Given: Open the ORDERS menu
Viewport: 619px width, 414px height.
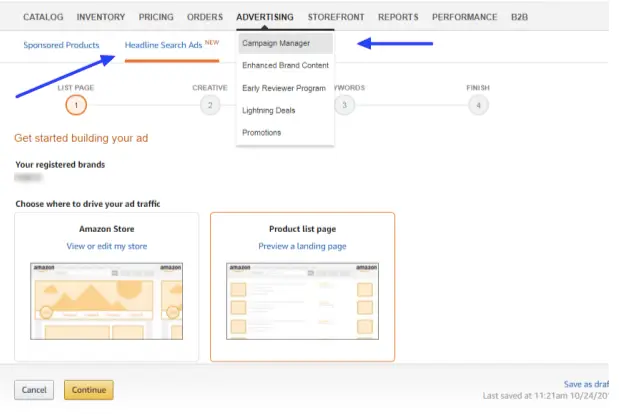Looking at the screenshot, I should click(205, 17).
